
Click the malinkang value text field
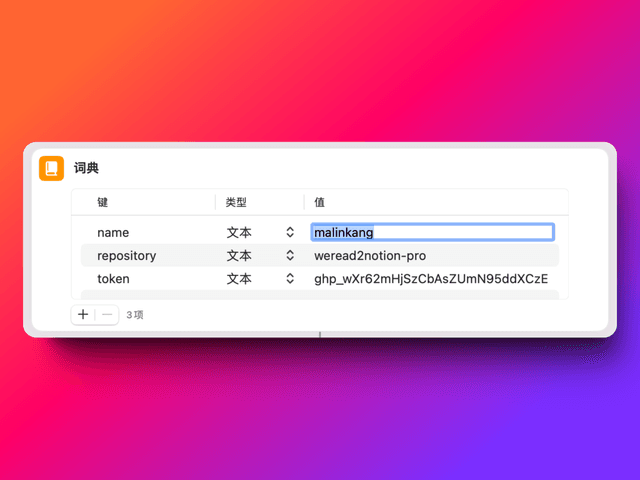[431, 232]
